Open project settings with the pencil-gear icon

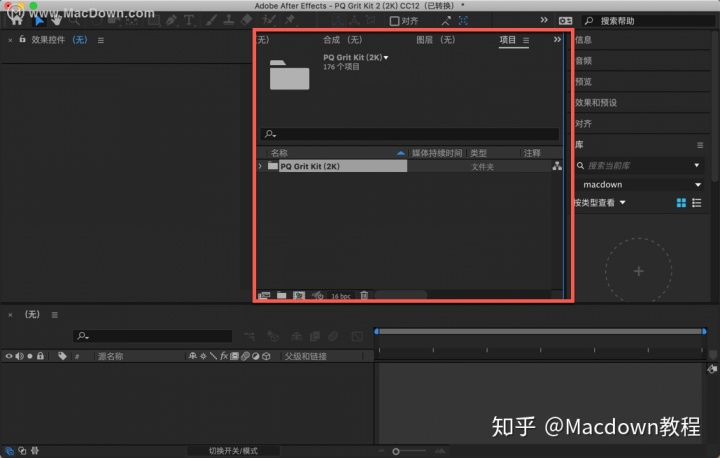point(318,295)
